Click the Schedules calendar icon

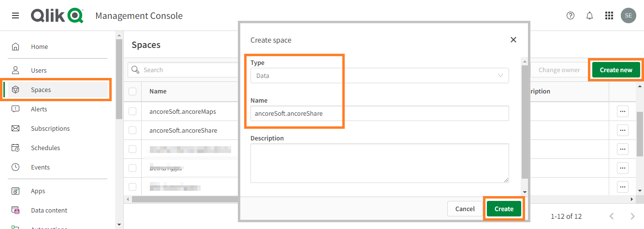[x=15, y=148]
